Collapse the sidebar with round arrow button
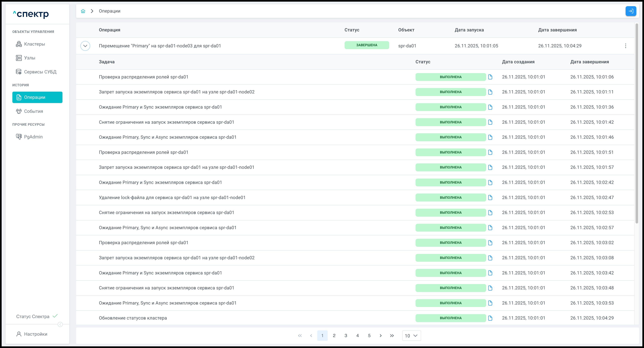Viewport: 644px width, 348px height. pyautogui.click(x=60, y=325)
